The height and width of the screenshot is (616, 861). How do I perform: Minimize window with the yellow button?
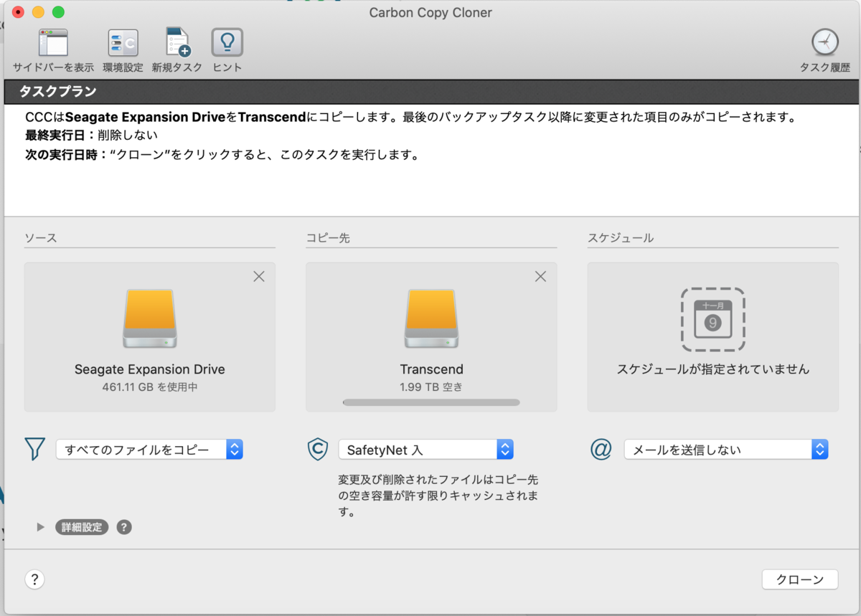(x=38, y=12)
